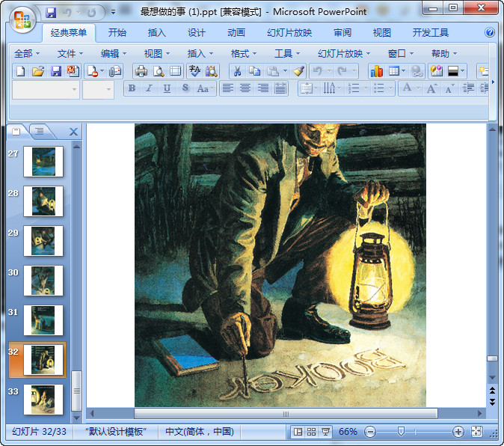The height and width of the screenshot is (446, 504).
Task: Open the font color A dropdown arrow
Action: (x=418, y=88)
